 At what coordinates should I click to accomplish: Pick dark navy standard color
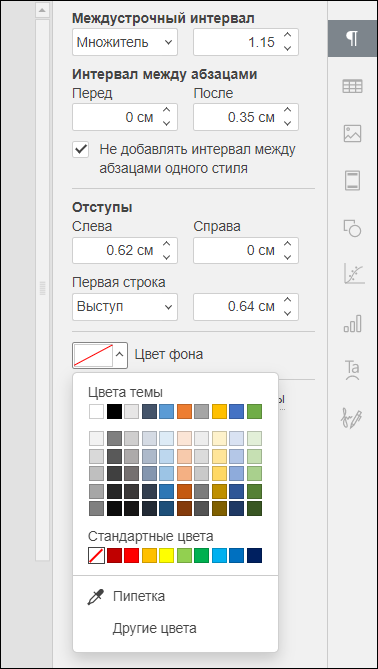point(254,556)
